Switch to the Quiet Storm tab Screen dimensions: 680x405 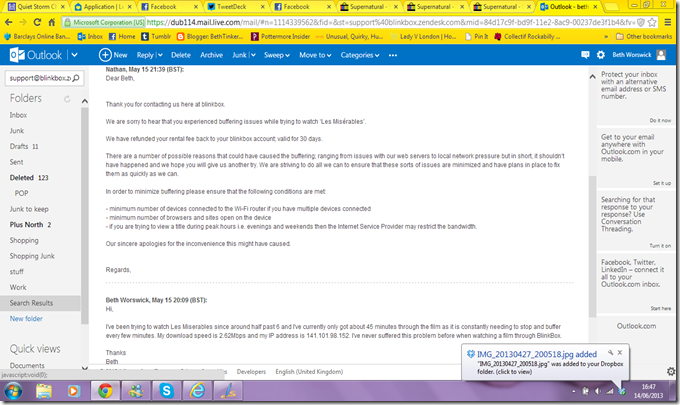[36, 7]
